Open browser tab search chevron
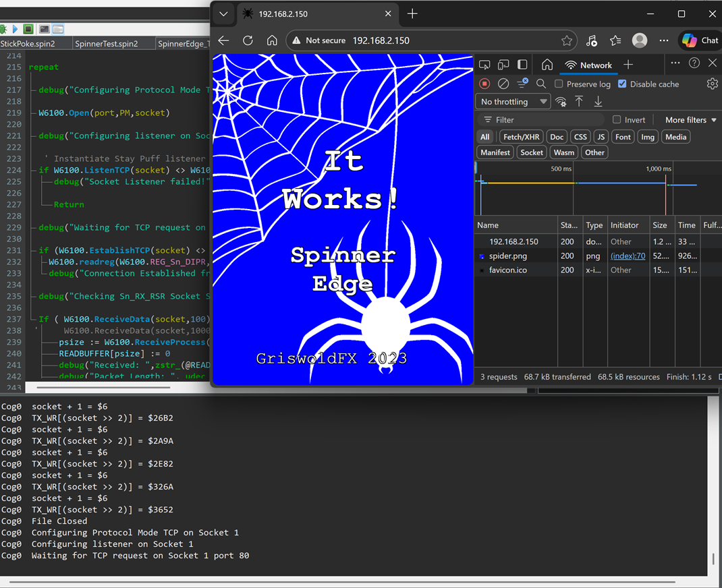The height and width of the screenshot is (588, 722). tap(223, 14)
